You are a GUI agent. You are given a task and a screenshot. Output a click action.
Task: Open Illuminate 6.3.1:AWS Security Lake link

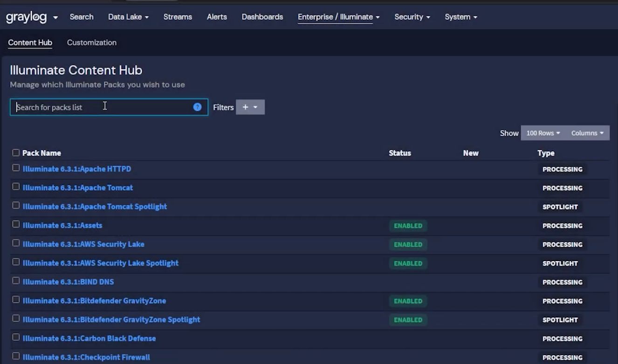pos(83,244)
